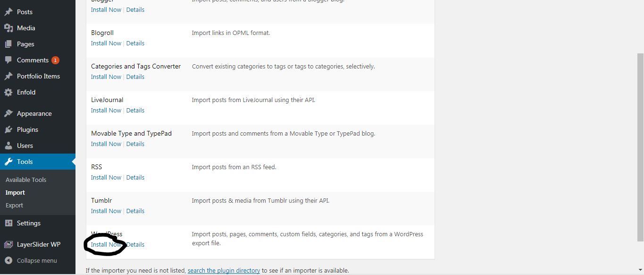View Details for the Tumblr importer

pos(135,211)
